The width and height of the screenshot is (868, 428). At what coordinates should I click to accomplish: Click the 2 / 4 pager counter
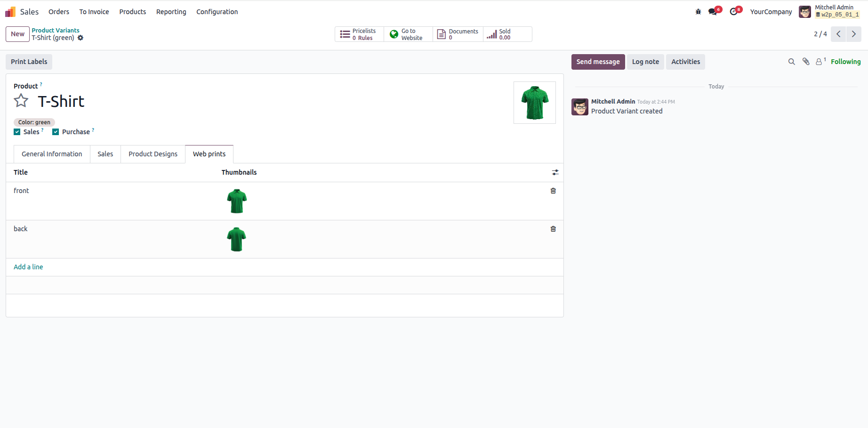click(x=820, y=34)
